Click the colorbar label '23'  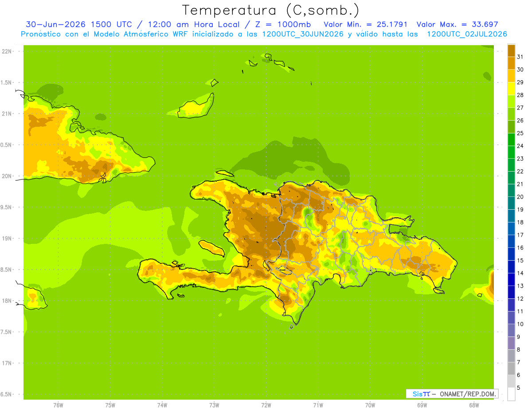click(x=520, y=159)
